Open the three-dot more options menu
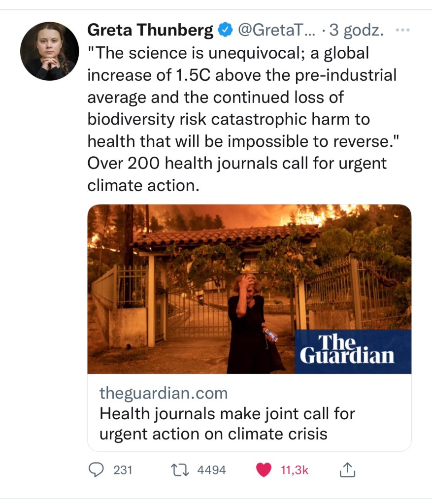 pyautogui.click(x=402, y=31)
